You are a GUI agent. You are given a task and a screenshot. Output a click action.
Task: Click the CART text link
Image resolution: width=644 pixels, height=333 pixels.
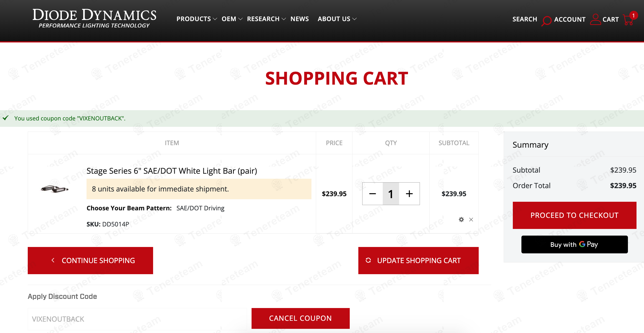(610, 19)
